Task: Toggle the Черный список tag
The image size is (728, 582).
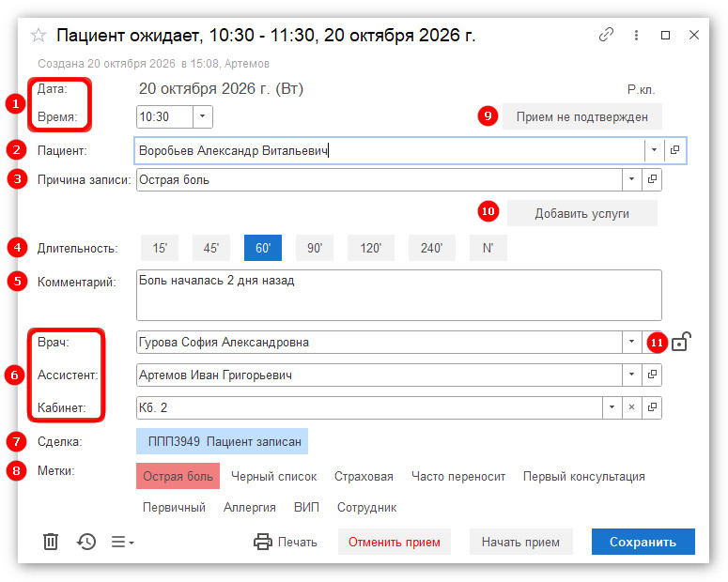Action: [274, 476]
